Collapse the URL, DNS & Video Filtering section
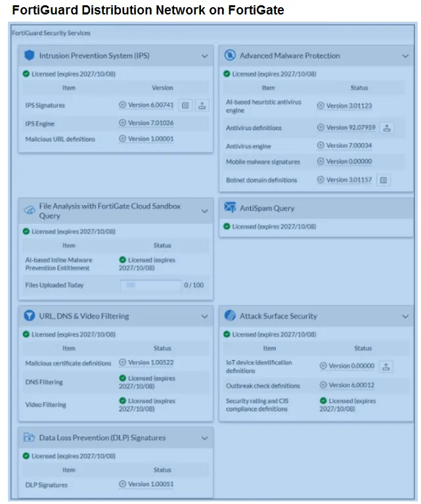This screenshot has height=504, width=421. tap(204, 316)
